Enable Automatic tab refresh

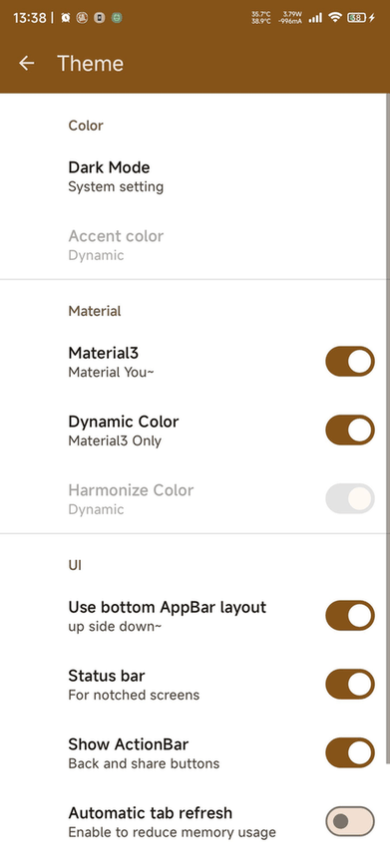click(x=349, y=821)
